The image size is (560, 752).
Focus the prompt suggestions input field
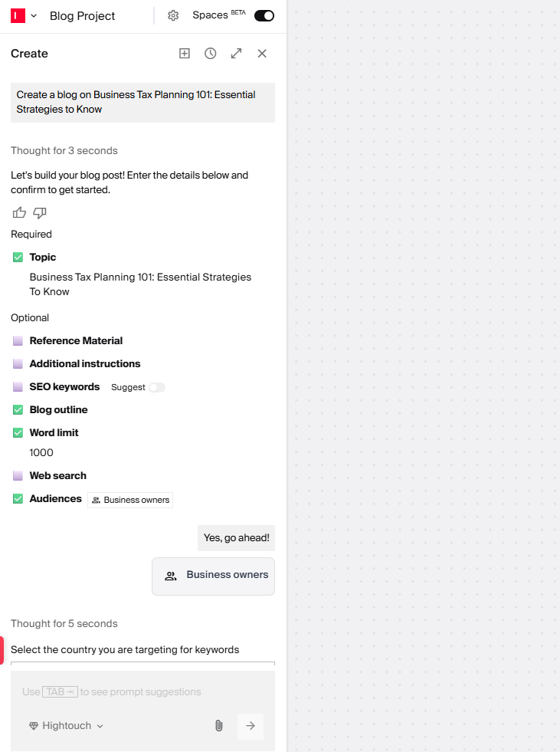[143, 691]
